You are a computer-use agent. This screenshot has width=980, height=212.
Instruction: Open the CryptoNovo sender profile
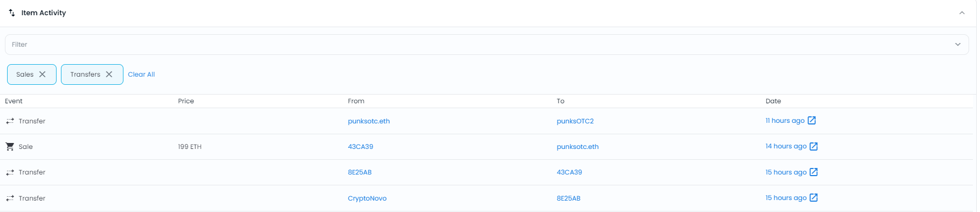(367, 198)
